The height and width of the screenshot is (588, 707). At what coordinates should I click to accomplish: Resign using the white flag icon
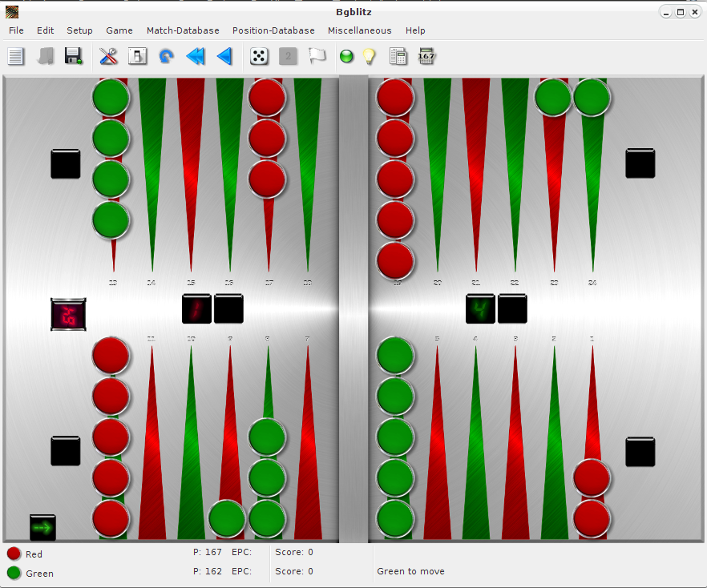pyautogui.click(x=317, y=56)
